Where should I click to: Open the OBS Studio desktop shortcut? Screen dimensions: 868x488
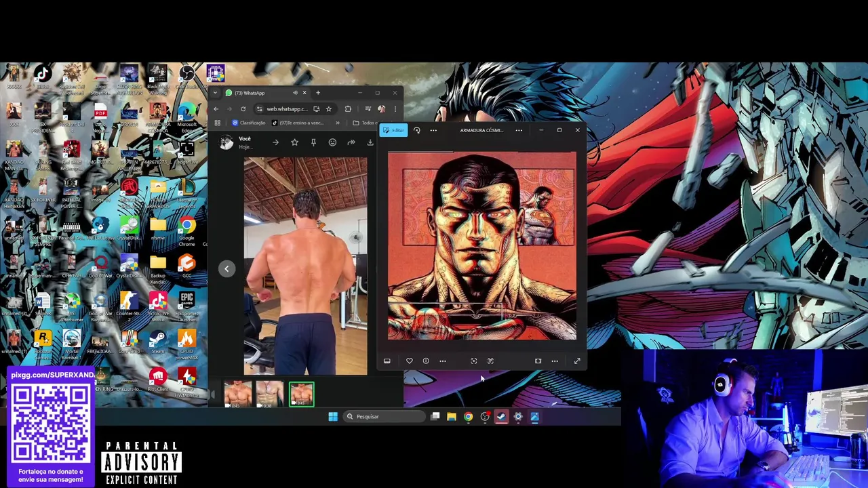point(186,77)
